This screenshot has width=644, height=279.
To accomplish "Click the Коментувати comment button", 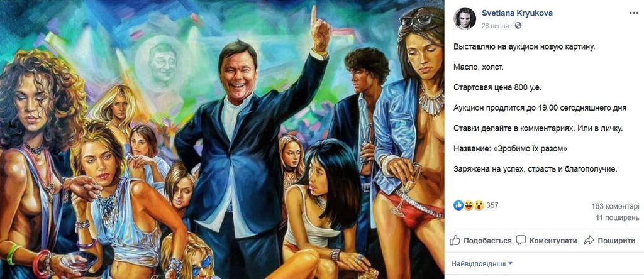I will [x=547, y=241].
